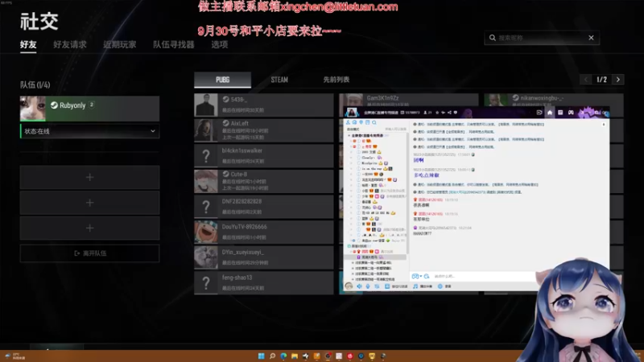Select friend AixLeft in the list
This screenshot has width=644, height=362.
pyautogui.click(x=264, y=130)
